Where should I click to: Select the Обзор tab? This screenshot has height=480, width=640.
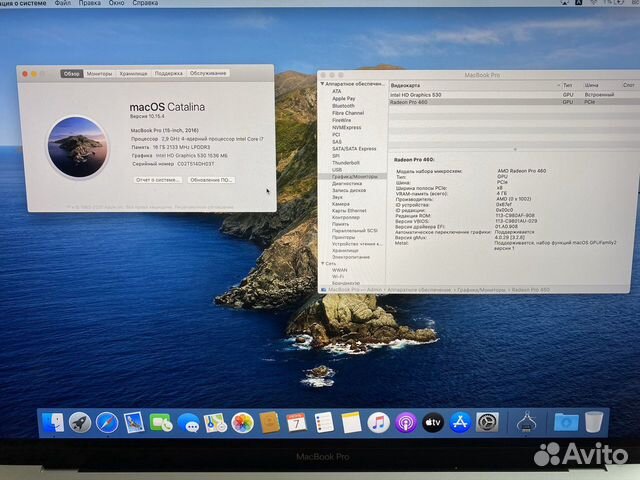point(71,73)
